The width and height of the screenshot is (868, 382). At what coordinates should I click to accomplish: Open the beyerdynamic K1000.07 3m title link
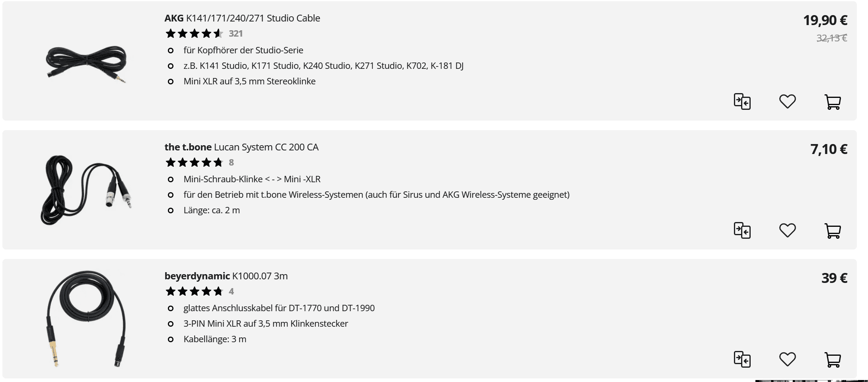(226, 276)
